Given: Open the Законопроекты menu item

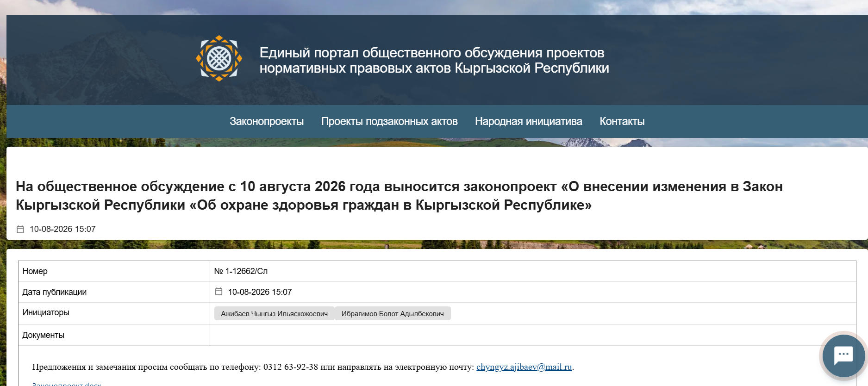Looking at the screenshot, I should [x=267, y=121].
